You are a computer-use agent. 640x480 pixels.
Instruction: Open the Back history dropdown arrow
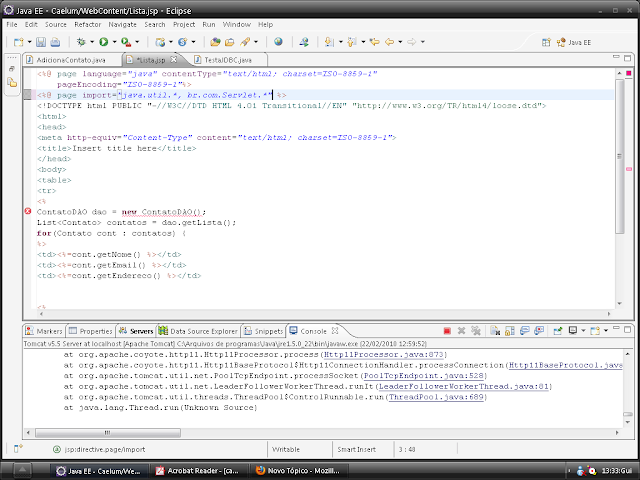[x=400, y=42]
